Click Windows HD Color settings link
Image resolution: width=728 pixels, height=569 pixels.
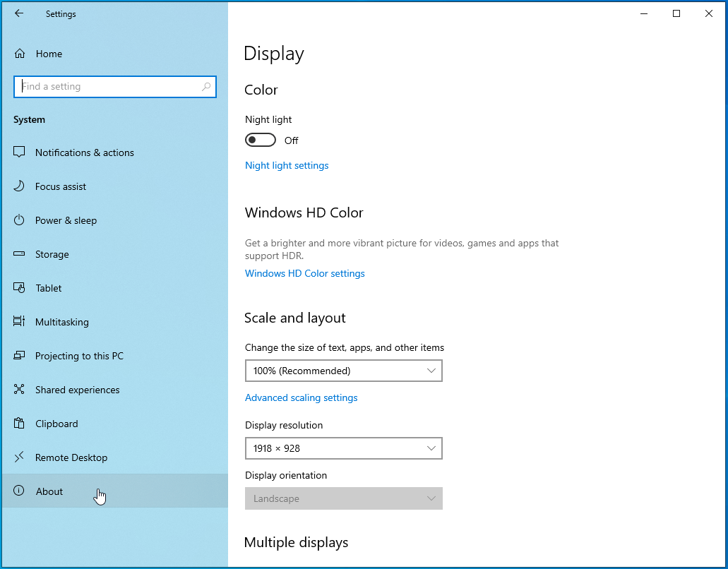304,273
